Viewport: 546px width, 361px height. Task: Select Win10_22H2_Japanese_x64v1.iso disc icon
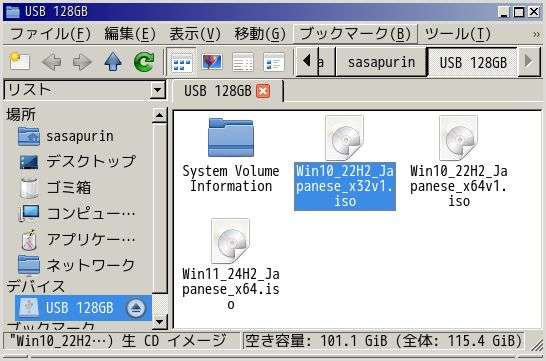pos(459,138)
